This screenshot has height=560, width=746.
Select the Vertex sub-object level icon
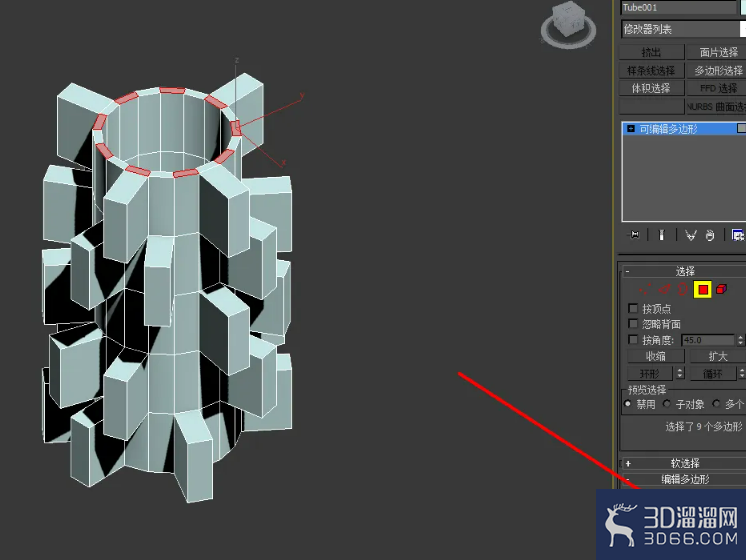click(645, 289)
